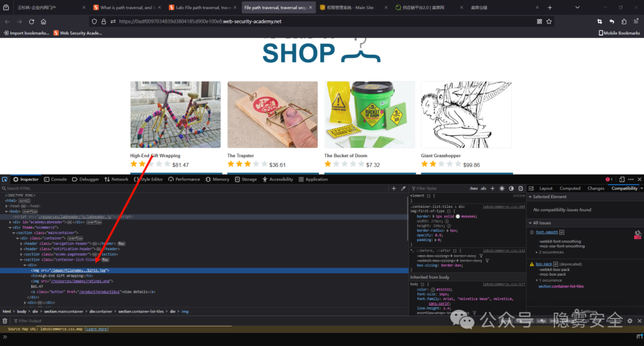This screenshot has width=644, height=346.
Task: Create a new node with plus icon
Action: click(x=394, y=189)
